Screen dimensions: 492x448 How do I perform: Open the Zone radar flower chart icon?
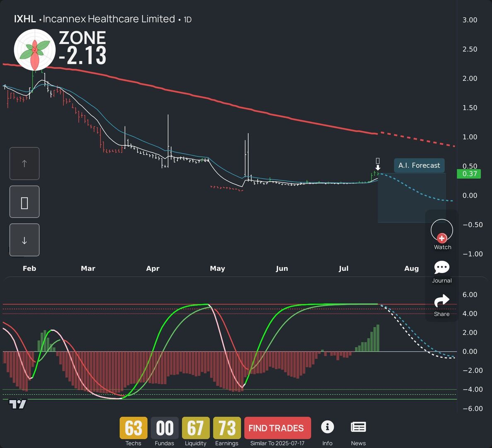(x=34, y=50)
